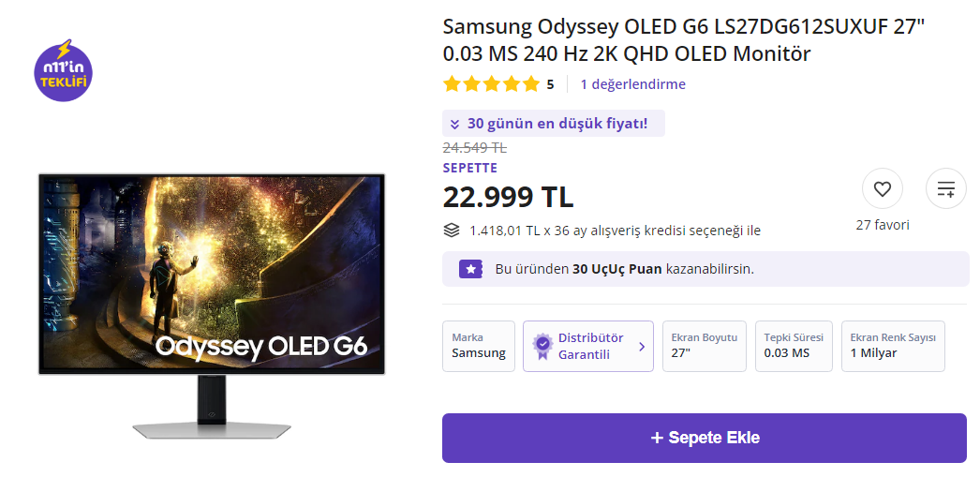Image resolution: width=980 pixels, height=477 pixels.
Task: Click the n11'in Teklifi lightning badge
Action: (x=63, y=70)
